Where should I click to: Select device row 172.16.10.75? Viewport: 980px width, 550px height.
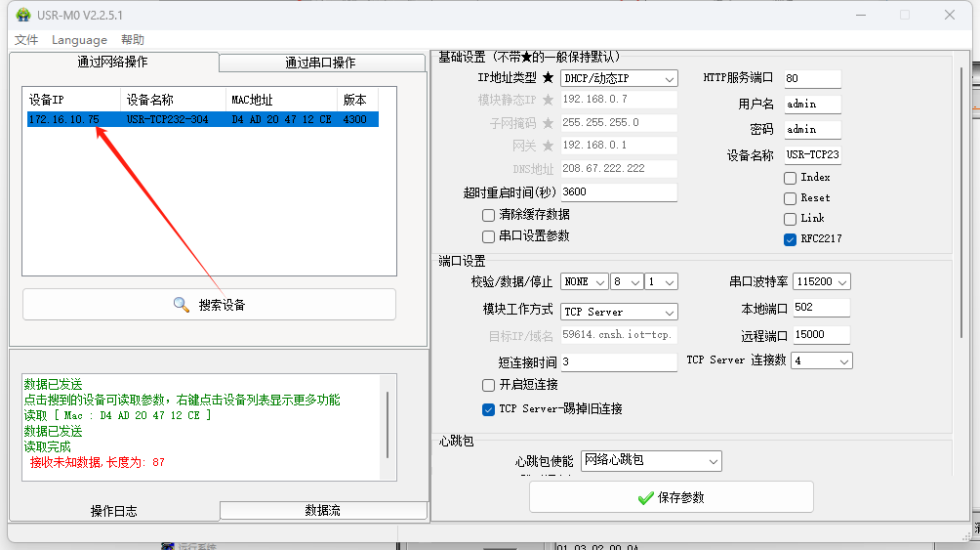(202, 119)
